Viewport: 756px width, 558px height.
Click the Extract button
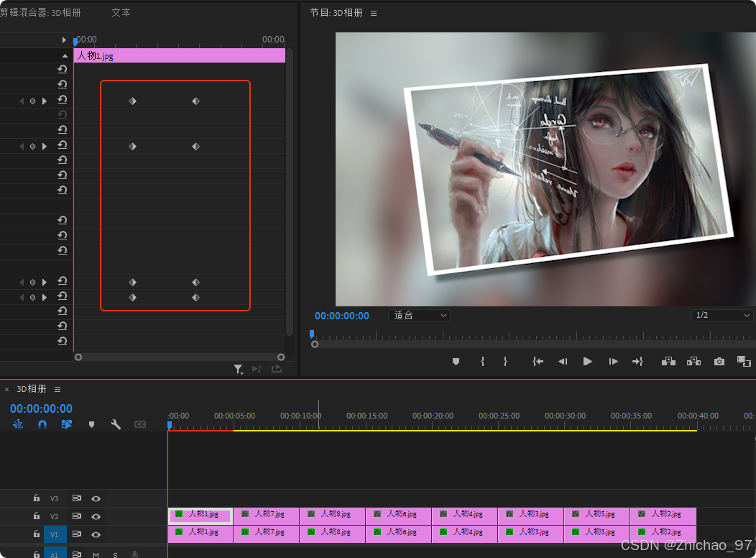693,361
